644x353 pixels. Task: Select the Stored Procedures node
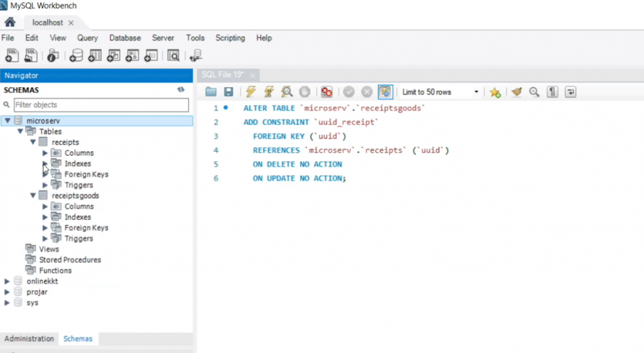pyautogui.click(x=70, y=260)
